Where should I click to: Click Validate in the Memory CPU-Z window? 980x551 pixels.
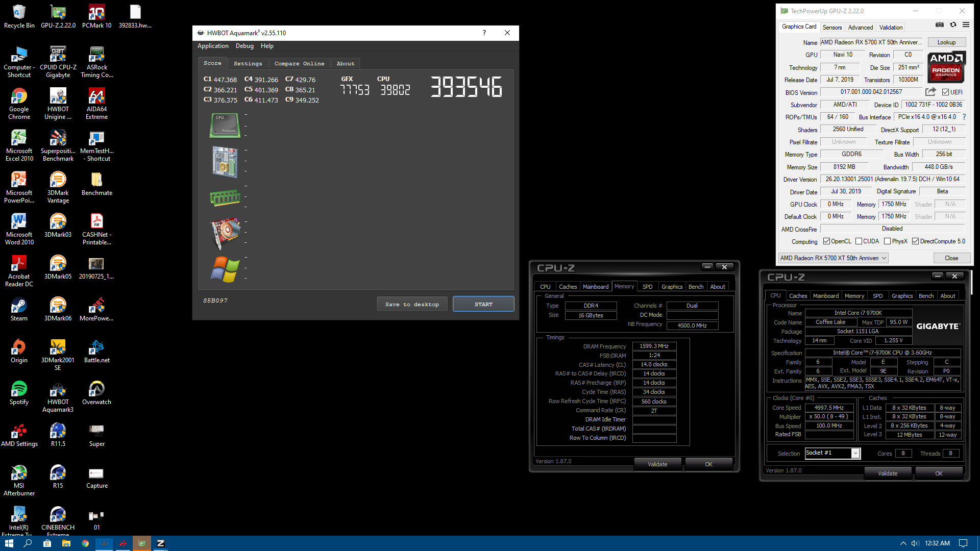657,464
